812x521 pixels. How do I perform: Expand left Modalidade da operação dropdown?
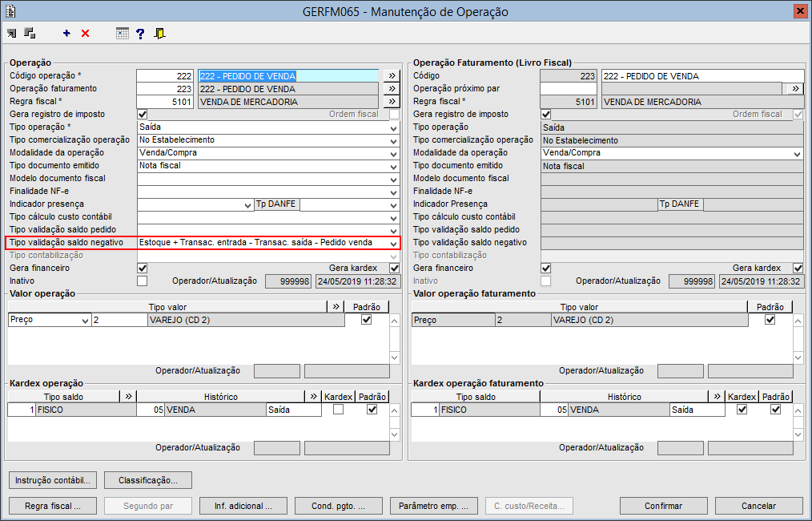(x=393, y=153)
